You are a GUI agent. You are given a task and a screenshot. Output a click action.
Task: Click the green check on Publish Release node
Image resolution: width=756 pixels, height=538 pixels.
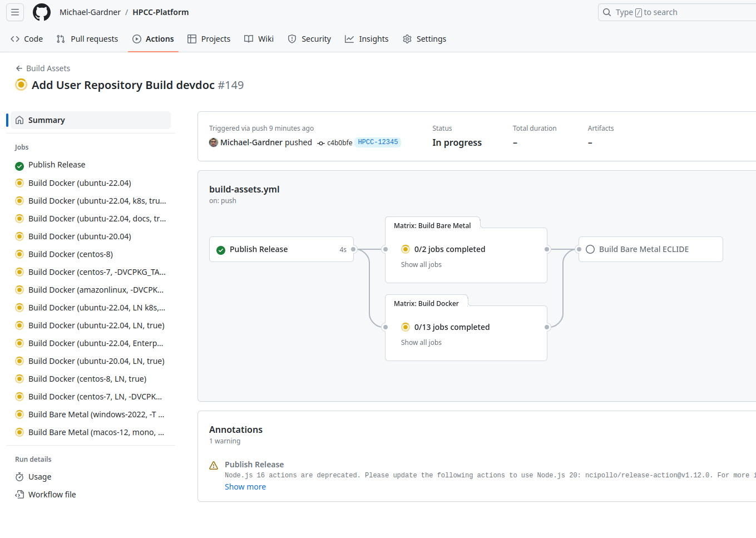click(x=221, y=250)
